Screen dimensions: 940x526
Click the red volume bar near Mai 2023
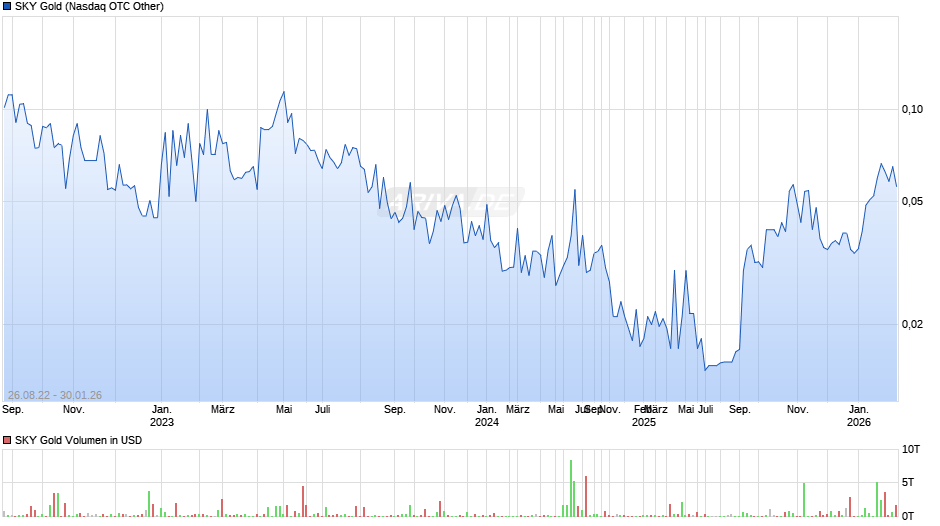tap(303, 501)
